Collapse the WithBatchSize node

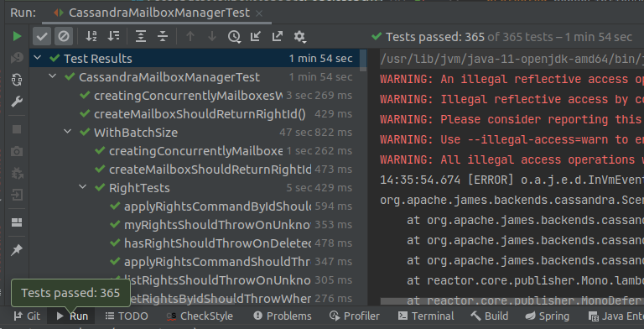[x=68, y=132]
